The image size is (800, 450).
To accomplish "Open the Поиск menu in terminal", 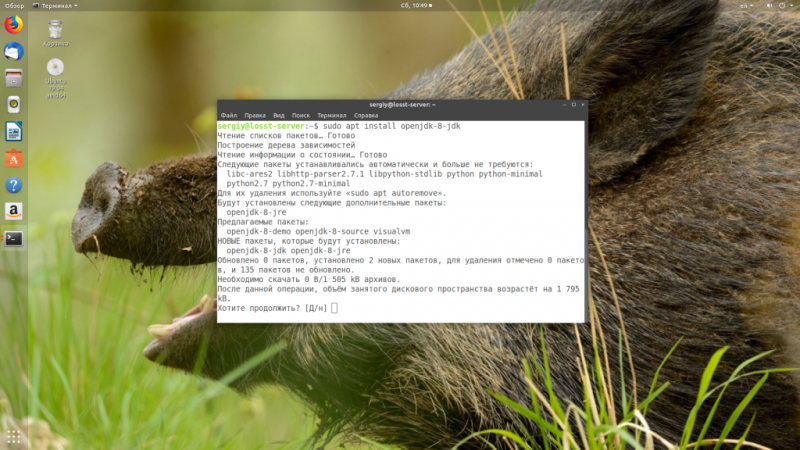I will click(301, 116).
